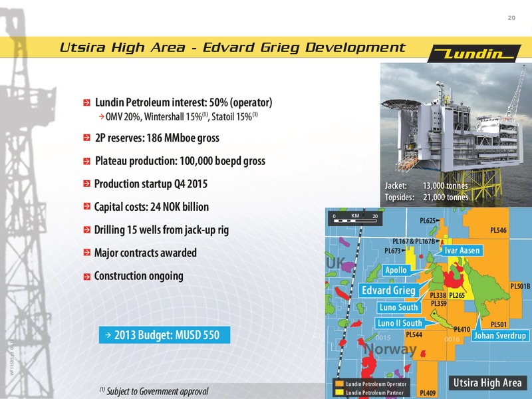Viewport: 532px width, 399px height.
Task: Click the red bullet icon beside 'Lundin Petroleum interest'
Action: pyautogui.click(x=87, y=102)
